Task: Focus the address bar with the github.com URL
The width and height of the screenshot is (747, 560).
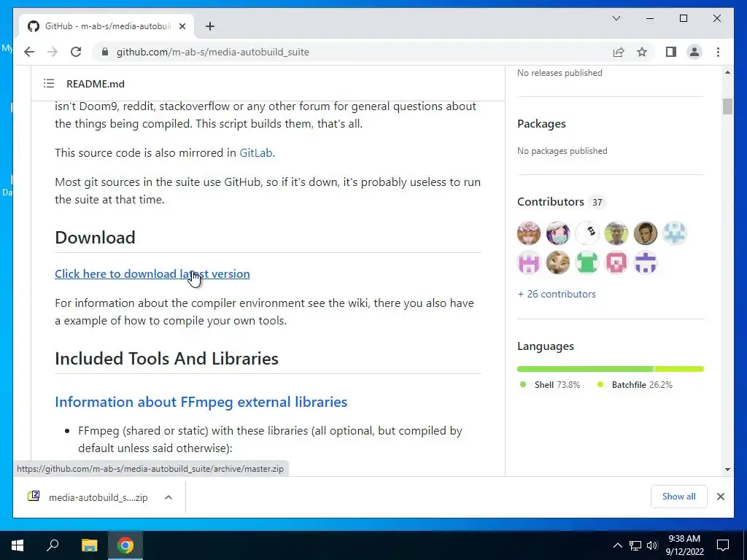Action: (x=213, y=52)
